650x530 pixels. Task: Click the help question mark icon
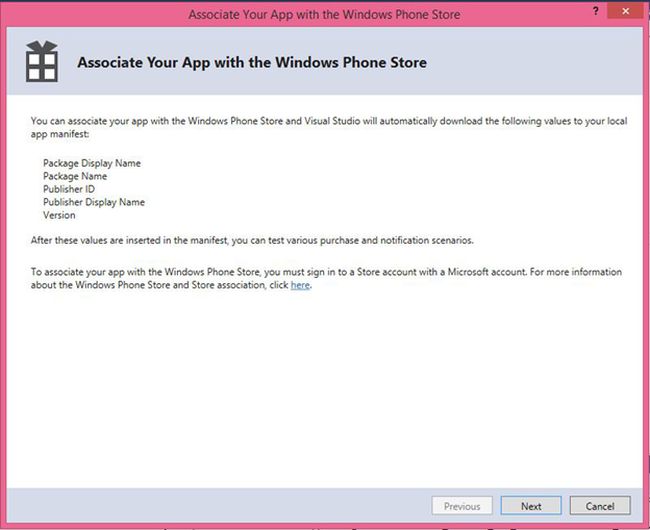pos(596,11)
